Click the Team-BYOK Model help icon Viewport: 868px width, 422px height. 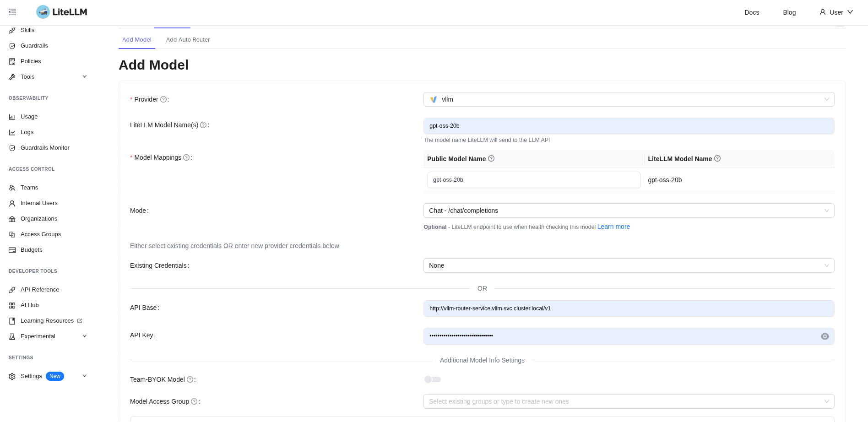click(190, 379)
